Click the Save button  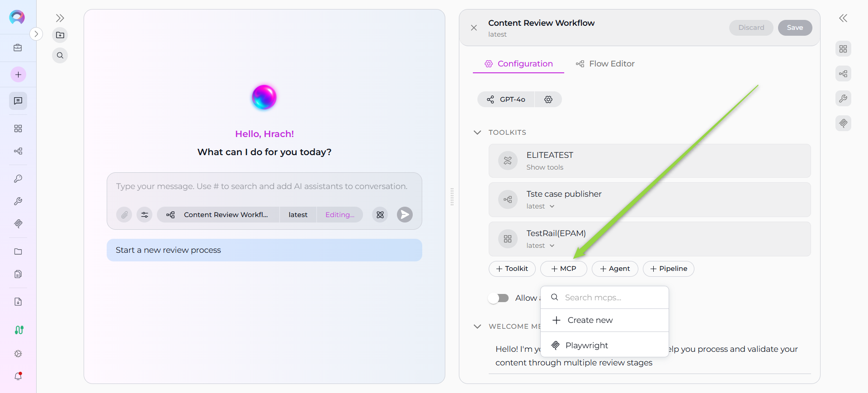795,28
